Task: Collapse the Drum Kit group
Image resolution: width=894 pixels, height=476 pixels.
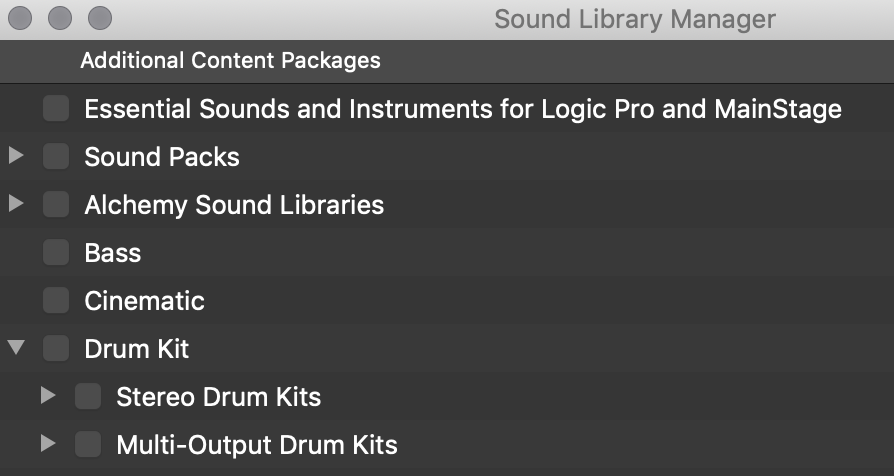Action: 16,348
